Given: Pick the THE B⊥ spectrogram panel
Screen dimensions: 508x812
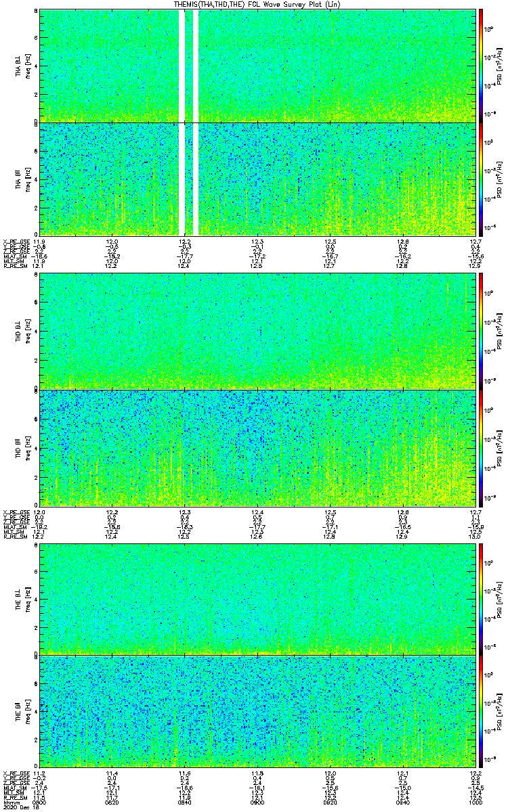Looking at the screenshot, I should [257, 598].
